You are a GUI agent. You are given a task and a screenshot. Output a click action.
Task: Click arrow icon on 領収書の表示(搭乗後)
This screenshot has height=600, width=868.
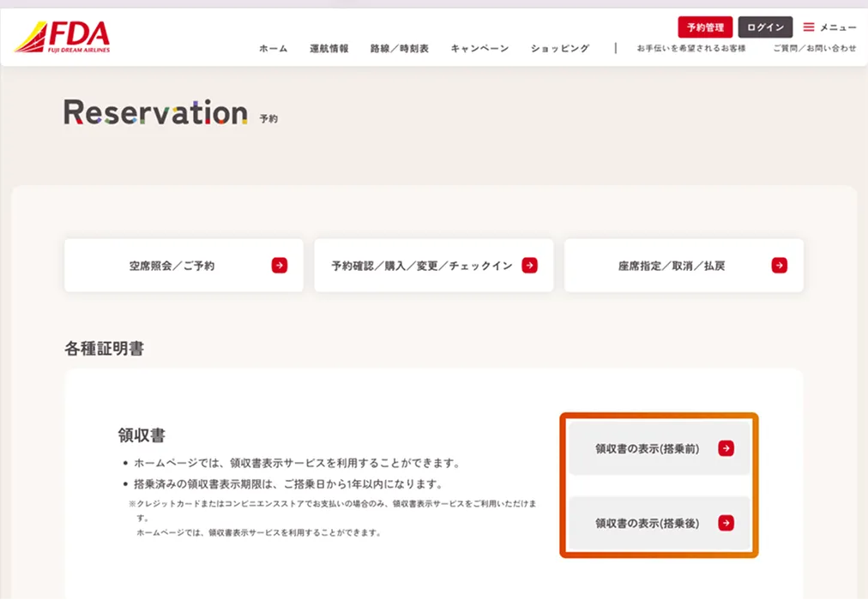(726, 523)
